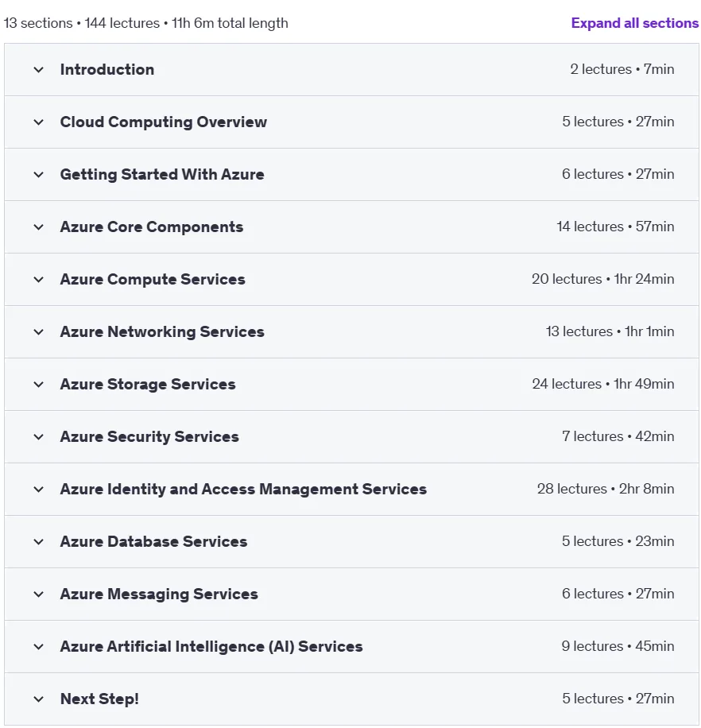Expand Getting Started With Azure chevron

coord(38,175)
